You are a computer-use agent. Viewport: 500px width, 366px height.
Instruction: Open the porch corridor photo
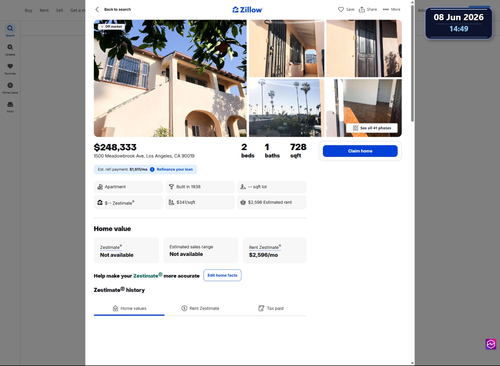coord(286,48)
